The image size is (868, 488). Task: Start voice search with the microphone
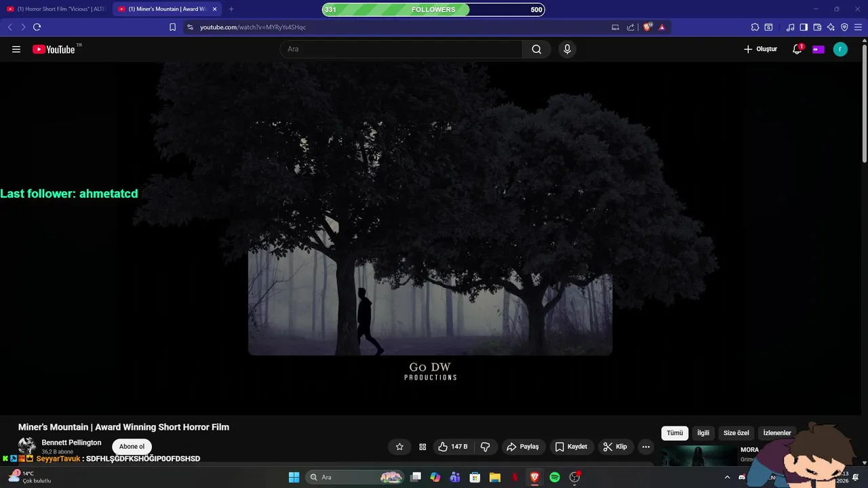(567, 49)
